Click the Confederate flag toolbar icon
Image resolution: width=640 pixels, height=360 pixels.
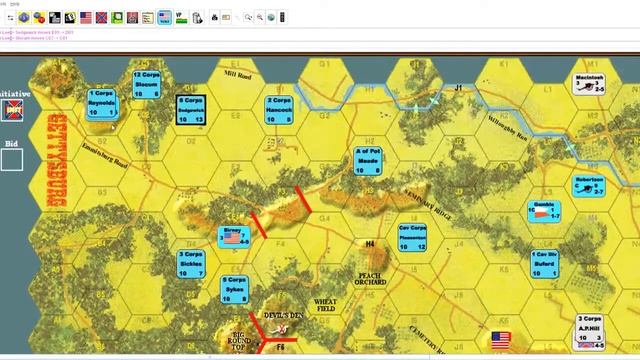click(101, 18)
